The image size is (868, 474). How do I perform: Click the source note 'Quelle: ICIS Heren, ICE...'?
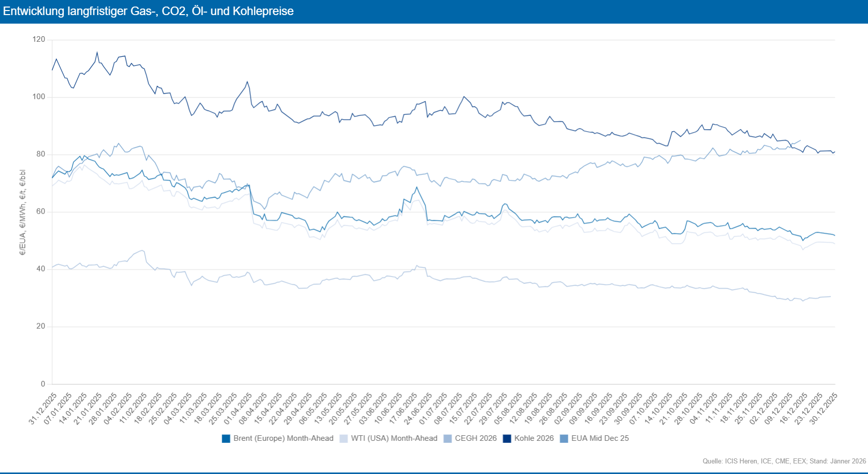pos(784,461)
